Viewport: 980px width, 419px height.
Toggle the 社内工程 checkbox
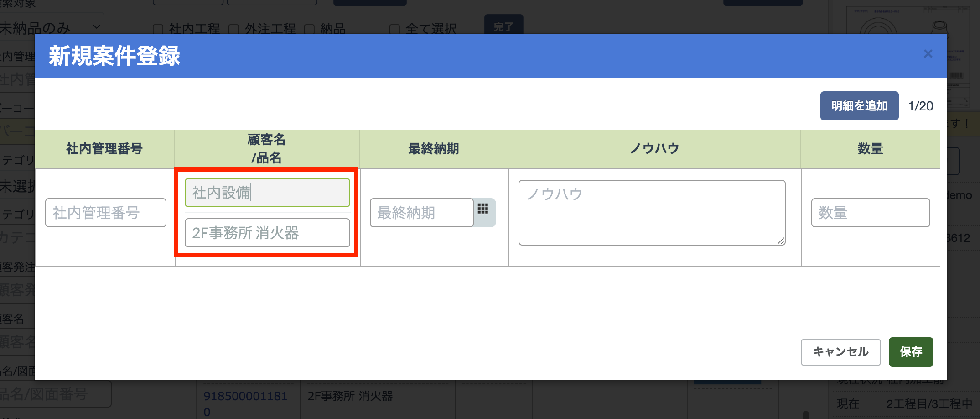(158, 29)
